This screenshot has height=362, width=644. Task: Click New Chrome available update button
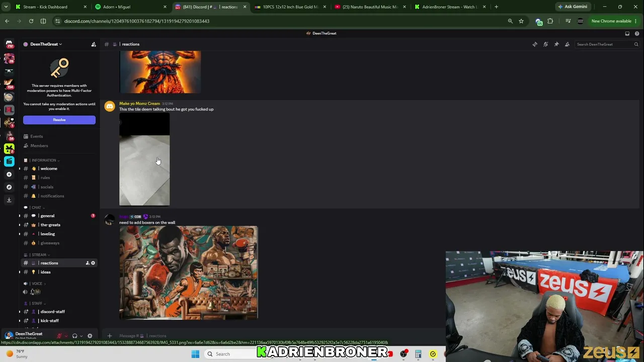click(x=614, y=21)
